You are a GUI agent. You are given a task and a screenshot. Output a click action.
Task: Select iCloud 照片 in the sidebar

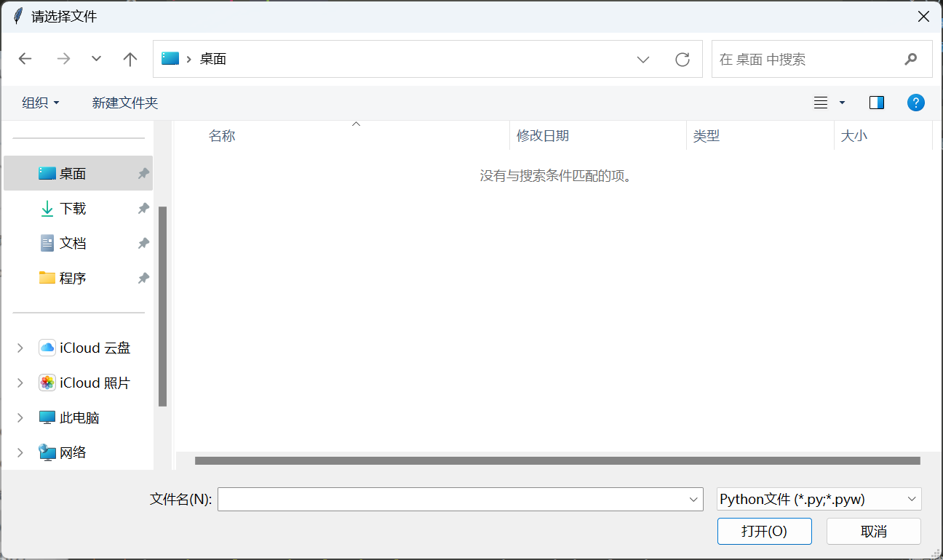click(x=84, y=382)
